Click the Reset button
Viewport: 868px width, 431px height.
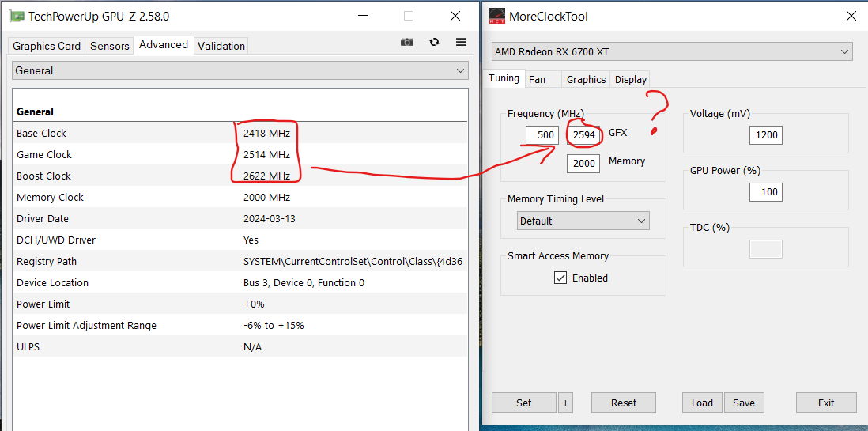(623, 403)
